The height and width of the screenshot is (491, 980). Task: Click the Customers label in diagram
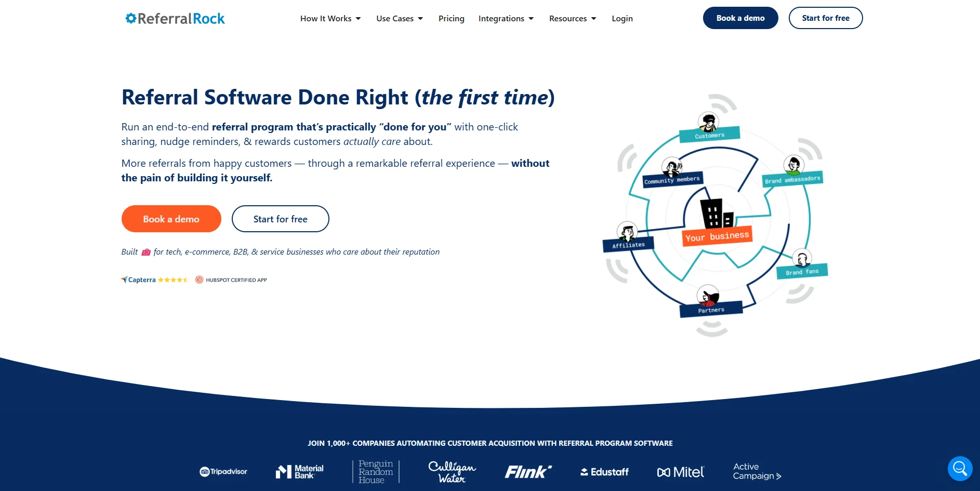[x=709, y=135]
